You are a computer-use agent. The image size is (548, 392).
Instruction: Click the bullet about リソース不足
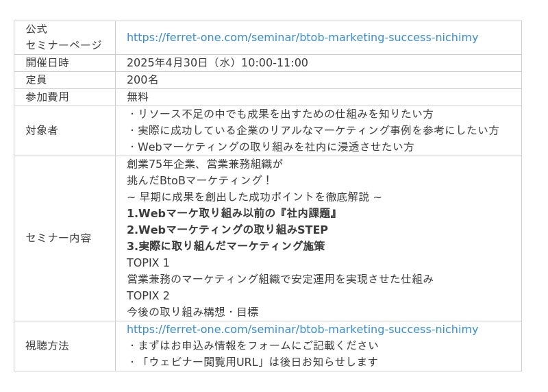[280, 114]
